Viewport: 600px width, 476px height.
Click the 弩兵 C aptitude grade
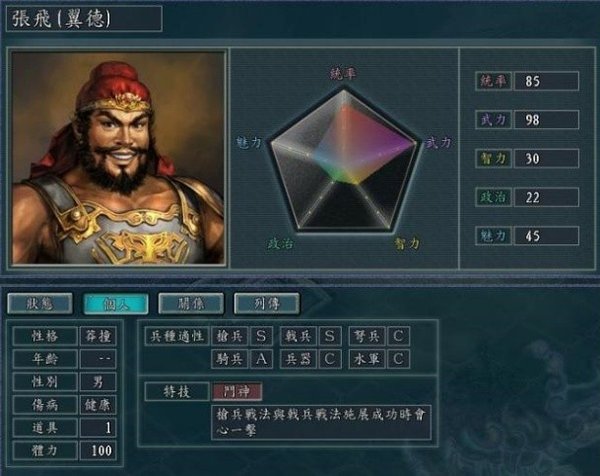click(x=398, y=336)
